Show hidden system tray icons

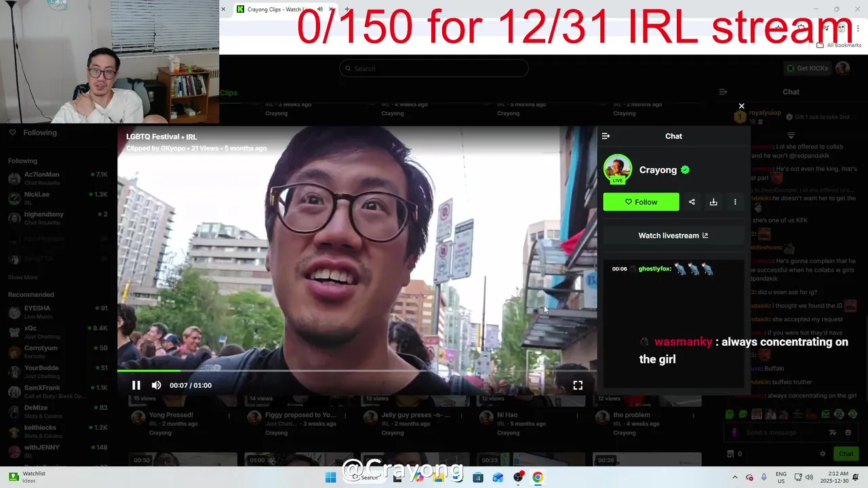click(x=734, y=477)
